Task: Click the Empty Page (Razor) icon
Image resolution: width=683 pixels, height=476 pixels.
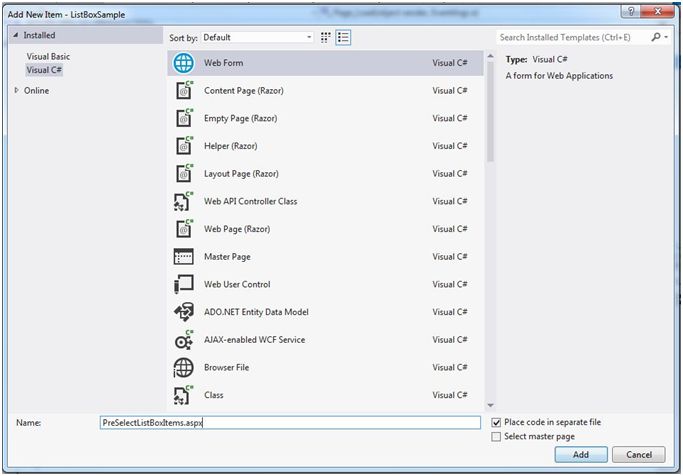Action: click(x=184, y=118)
